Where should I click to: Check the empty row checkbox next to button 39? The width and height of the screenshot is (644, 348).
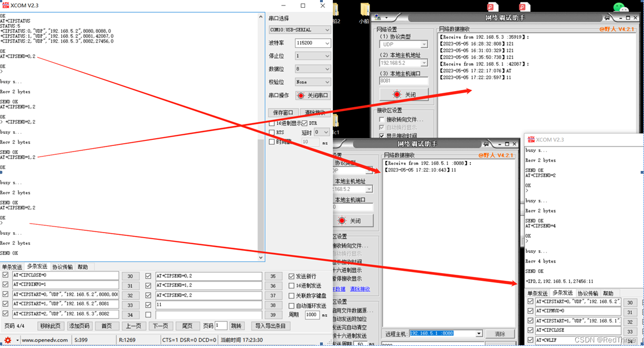pos(148,315)
